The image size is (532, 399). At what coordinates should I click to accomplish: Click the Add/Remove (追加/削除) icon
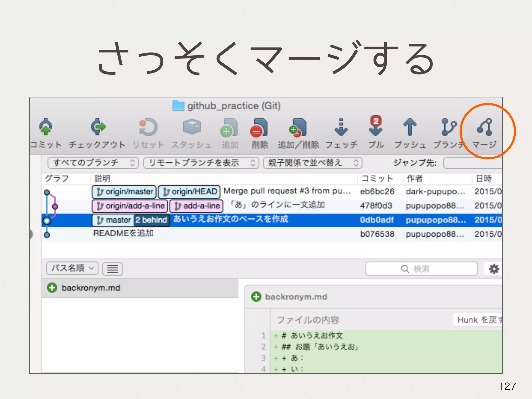click(x=298, y=128)
